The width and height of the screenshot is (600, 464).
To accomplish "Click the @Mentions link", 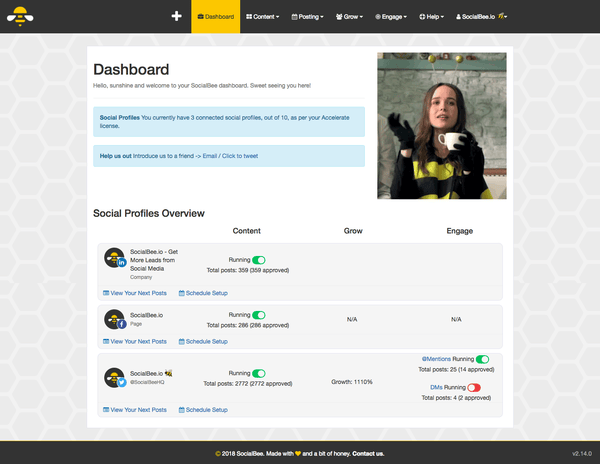I will [436, 359].
